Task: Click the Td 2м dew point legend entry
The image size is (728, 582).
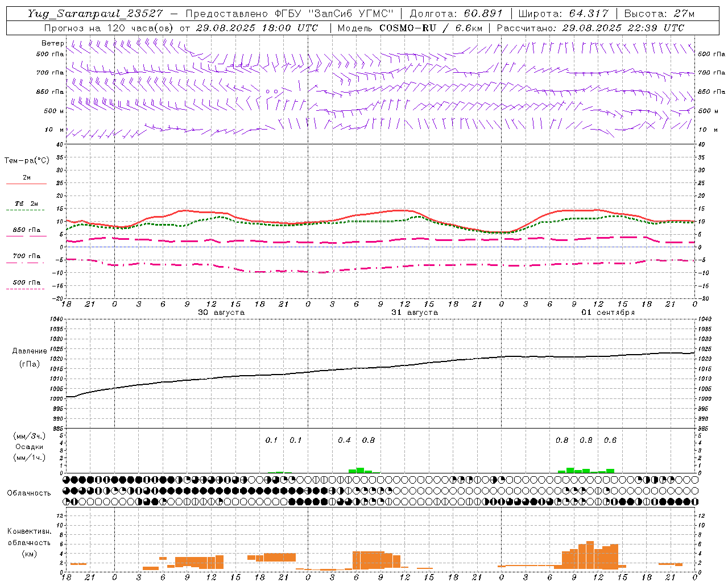Action: click(27, 203)
